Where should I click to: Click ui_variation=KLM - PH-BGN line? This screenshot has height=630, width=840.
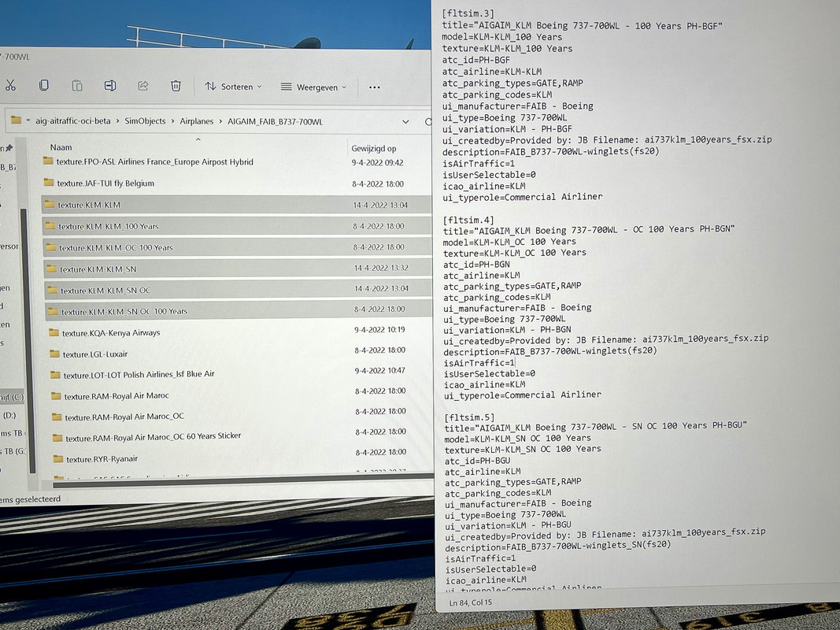pos(507,329)
